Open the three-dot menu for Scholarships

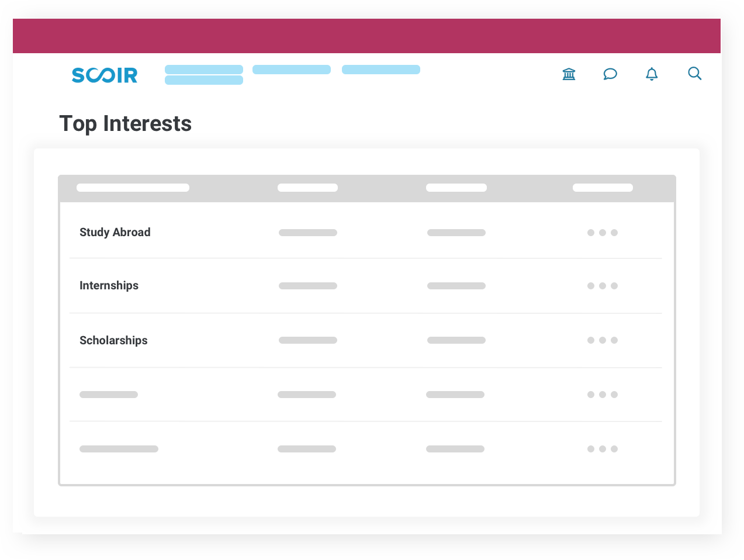point(602,340)
